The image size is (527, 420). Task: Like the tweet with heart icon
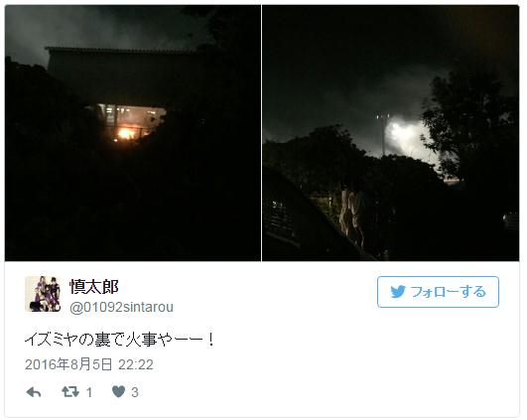[x=118, y=392]
